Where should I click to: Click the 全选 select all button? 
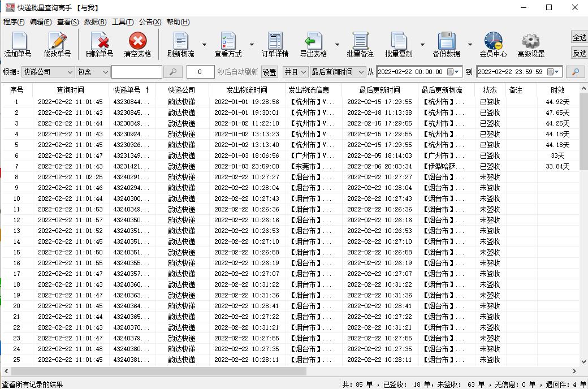580,37
